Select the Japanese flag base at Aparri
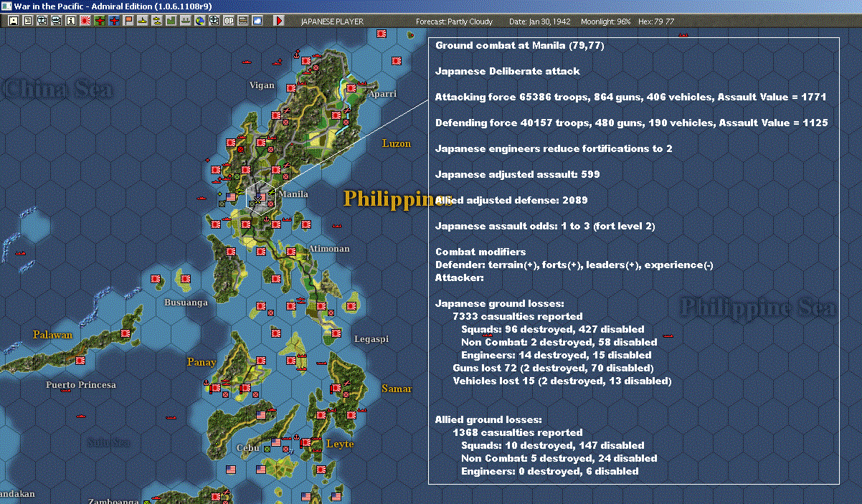This screenshot has height=504, width=862. tap(351, 88)
